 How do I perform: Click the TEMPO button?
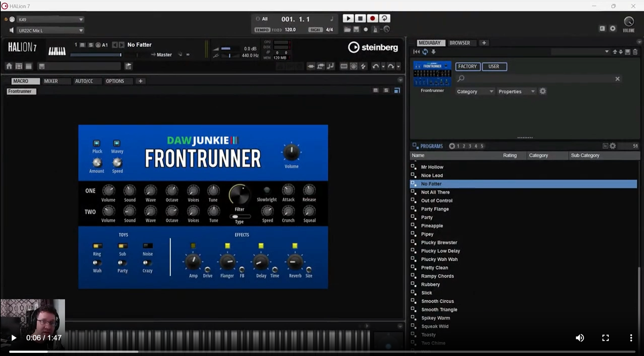(x=262, y=30)
